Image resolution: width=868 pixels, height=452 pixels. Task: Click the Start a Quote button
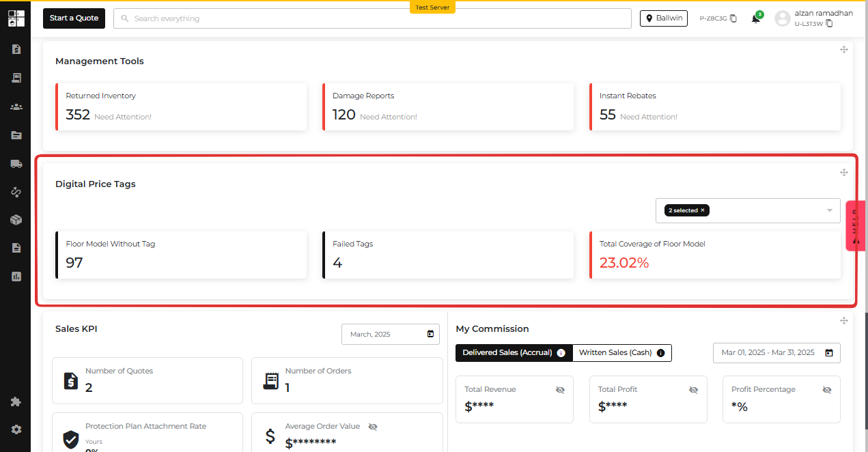point(74,18)
